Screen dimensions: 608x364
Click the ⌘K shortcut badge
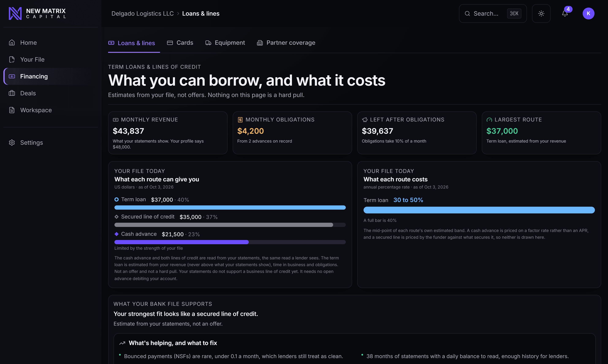click(514, 13)
